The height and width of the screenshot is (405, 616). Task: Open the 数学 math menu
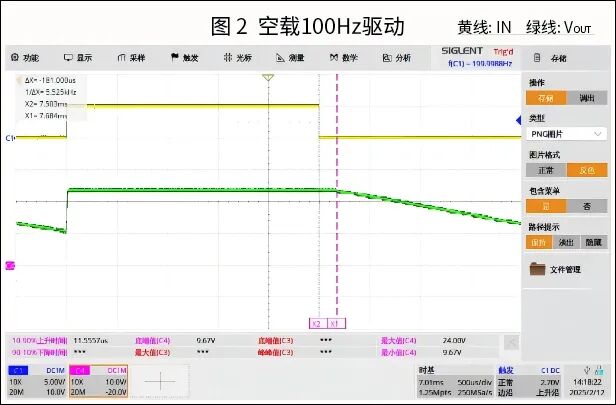pyautogui.click(x=344, y=58)
